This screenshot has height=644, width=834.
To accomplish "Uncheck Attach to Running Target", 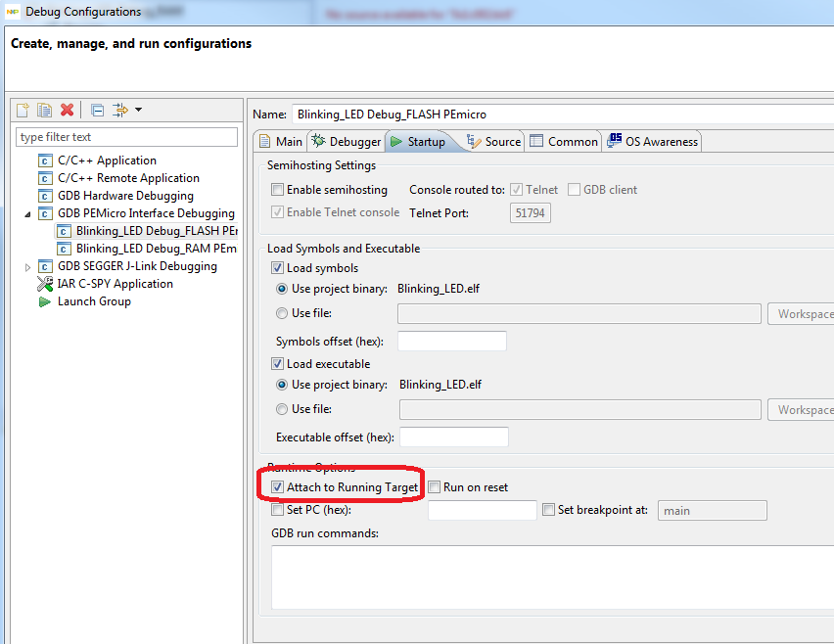I will [277, 486].
